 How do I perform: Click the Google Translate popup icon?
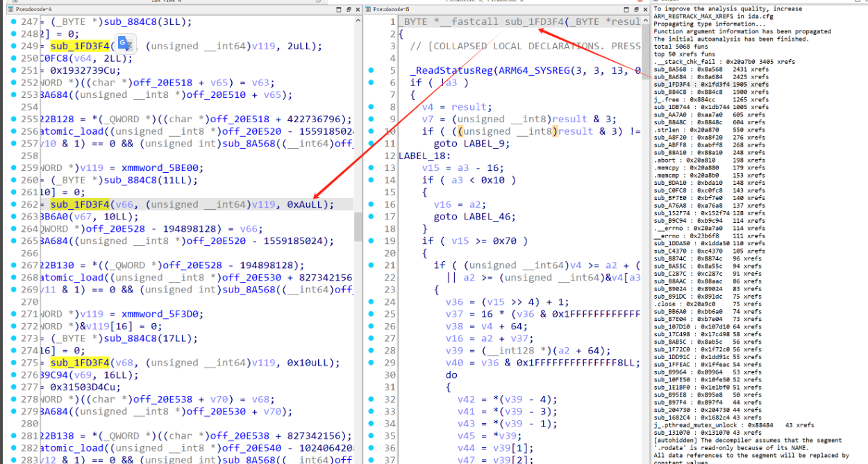point(124,43)
